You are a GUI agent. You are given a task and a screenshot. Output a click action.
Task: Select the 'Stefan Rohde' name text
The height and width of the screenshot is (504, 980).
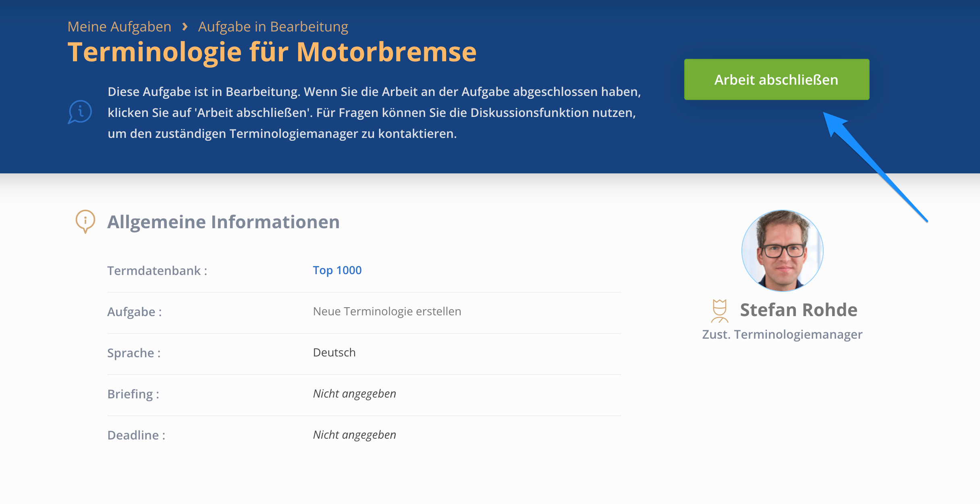coord(799,310)
